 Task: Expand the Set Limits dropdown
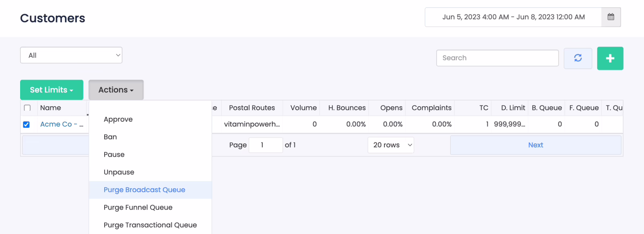pos(52,90)
